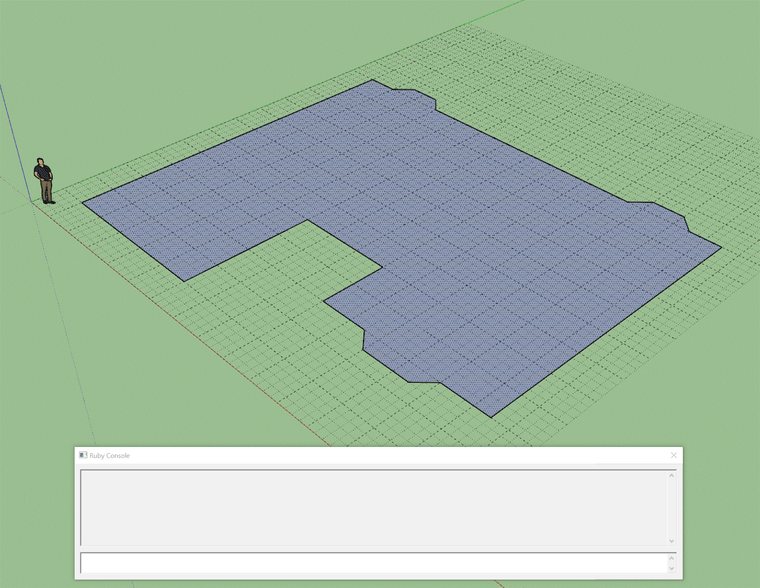Click the Ruby Console window icon
Image resolution: width=760 pixels, height=588 pixels.
point(84,455)
